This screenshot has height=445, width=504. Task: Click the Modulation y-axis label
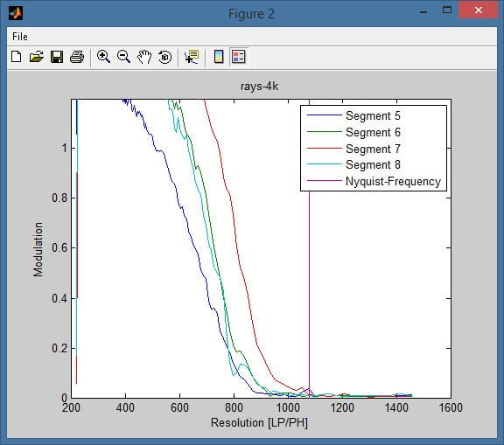coord(38,249)
